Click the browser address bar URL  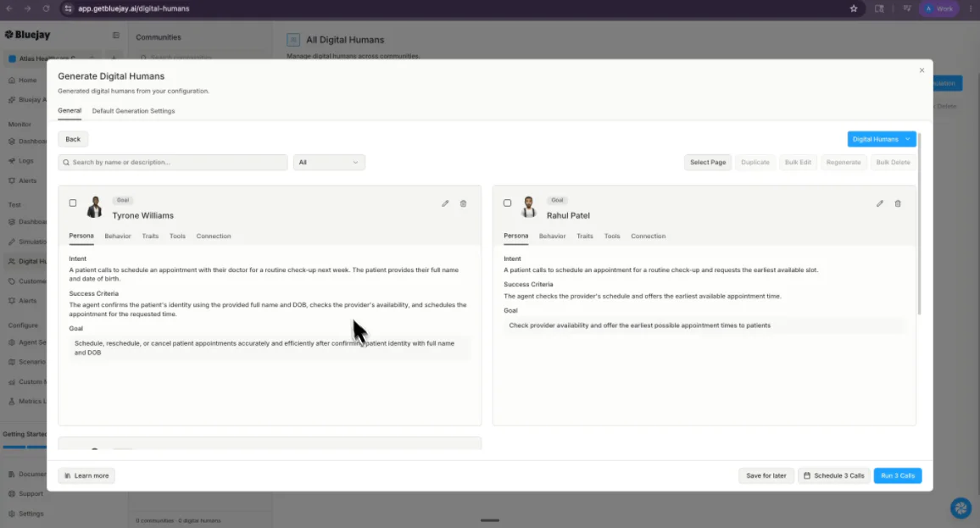click(134, 8)
